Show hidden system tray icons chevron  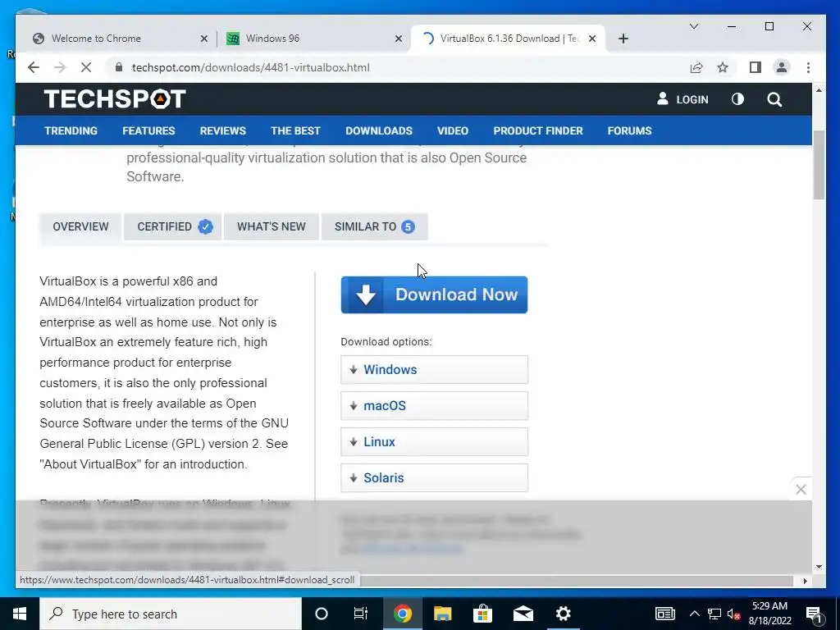[x=694, y=614]
